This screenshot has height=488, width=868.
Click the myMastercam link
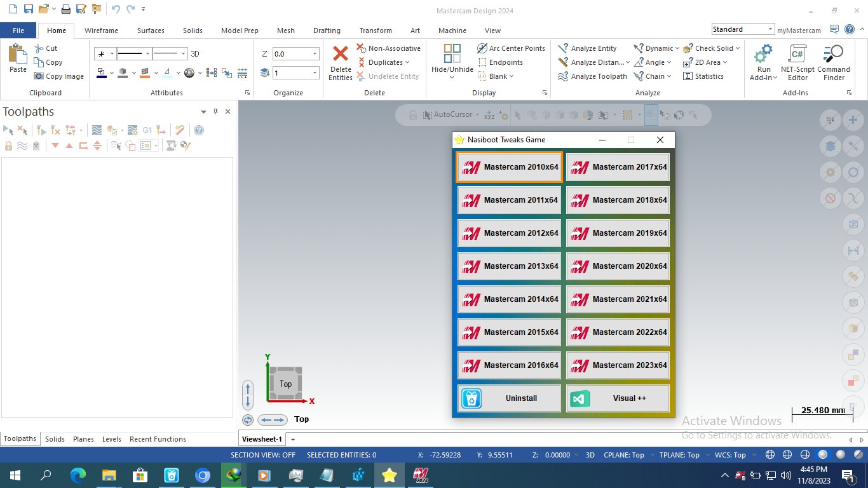click(x=799, y=30)
